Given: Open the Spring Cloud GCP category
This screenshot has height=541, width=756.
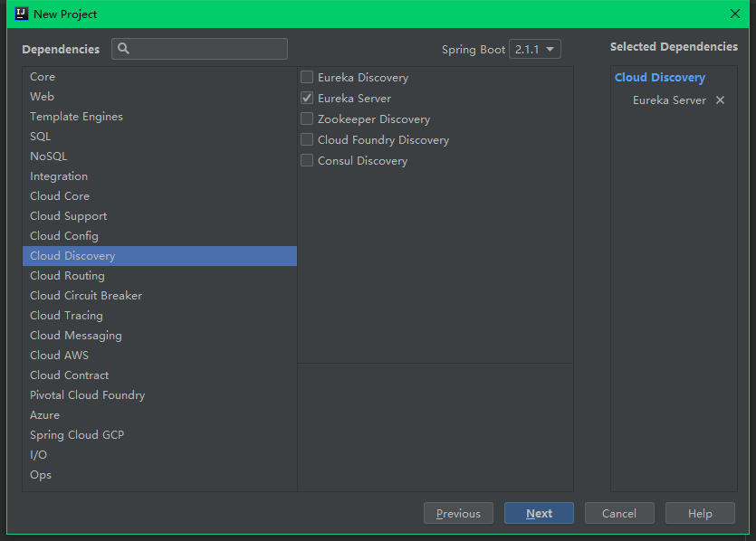Looking at the screenshot, I should tap(159, 435).
